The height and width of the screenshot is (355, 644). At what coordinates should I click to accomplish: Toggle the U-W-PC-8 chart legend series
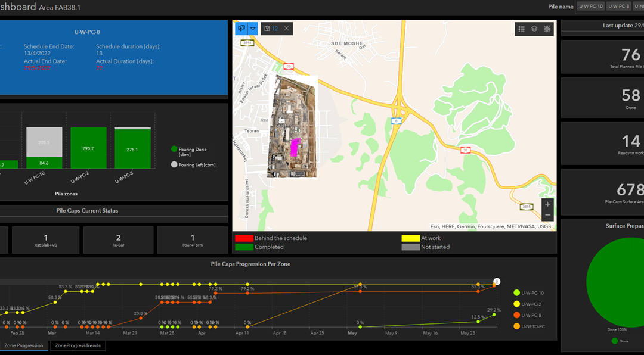click(528, 315)
